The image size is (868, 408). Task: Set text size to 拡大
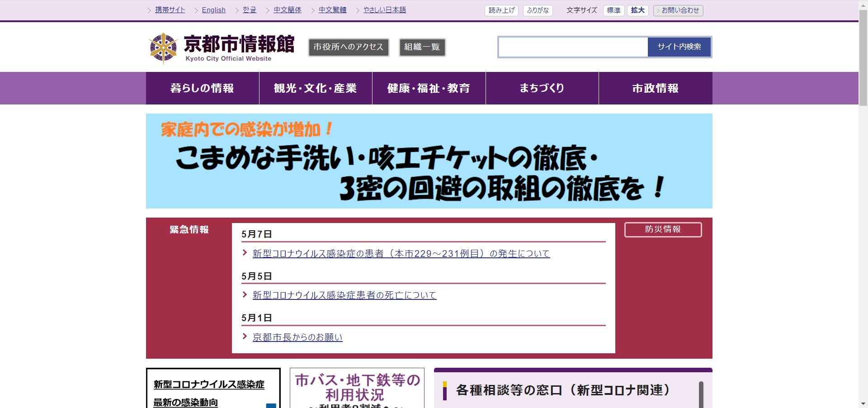(637, 10)
